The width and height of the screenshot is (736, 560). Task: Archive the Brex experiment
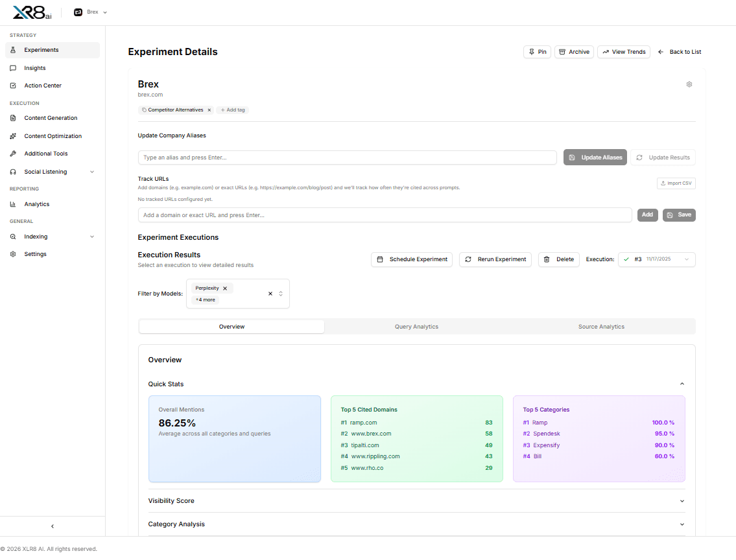[573, 51]
